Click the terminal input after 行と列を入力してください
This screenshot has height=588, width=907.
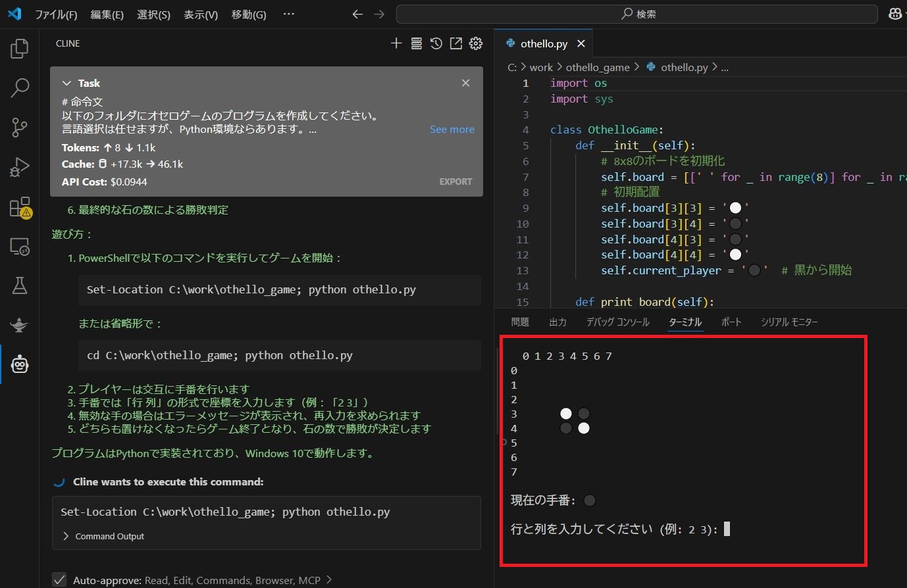(x=726, y=528)
